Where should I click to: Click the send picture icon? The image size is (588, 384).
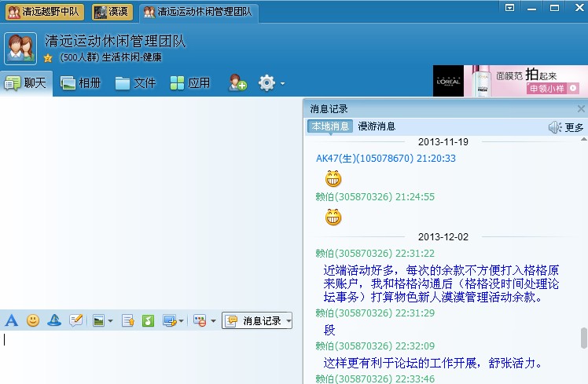coord(98,321)
